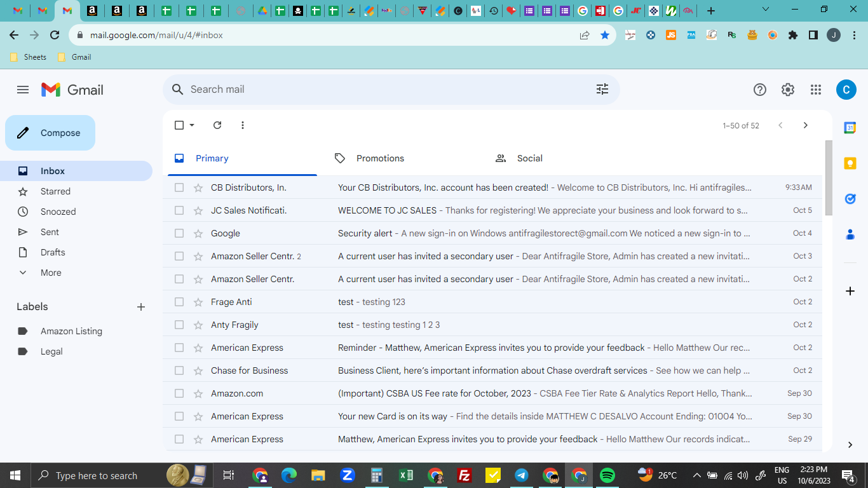Select the CB Distributors email checkbox
This screenshot has width=868, height=488.
pyautogui.click(x=179, y=187)
